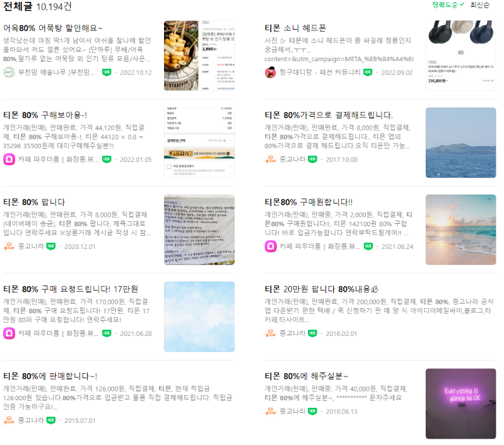
Task: Open the 중고나라 icon beside 2016.02.01
Action: pyautogui.click(x=271, y=333)
